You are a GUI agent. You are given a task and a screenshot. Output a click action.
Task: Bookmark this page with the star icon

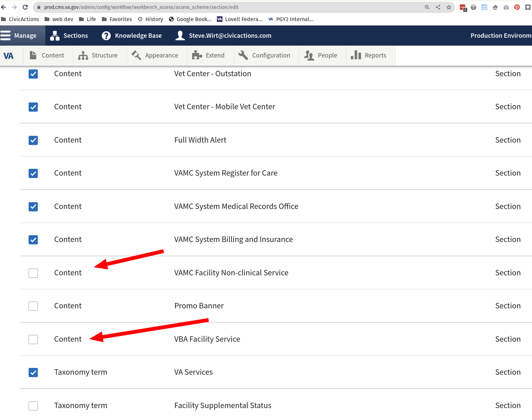(x=449, y=7)
